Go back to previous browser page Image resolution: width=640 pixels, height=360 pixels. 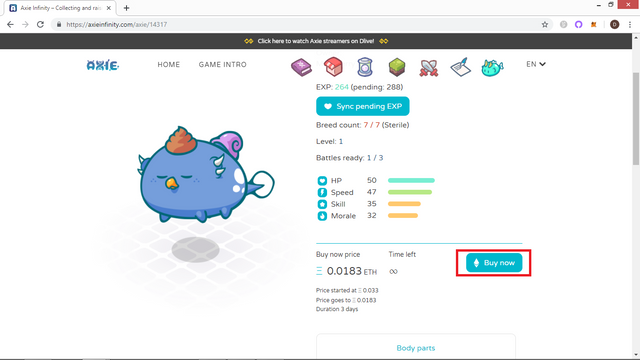[x=10, y=24]
